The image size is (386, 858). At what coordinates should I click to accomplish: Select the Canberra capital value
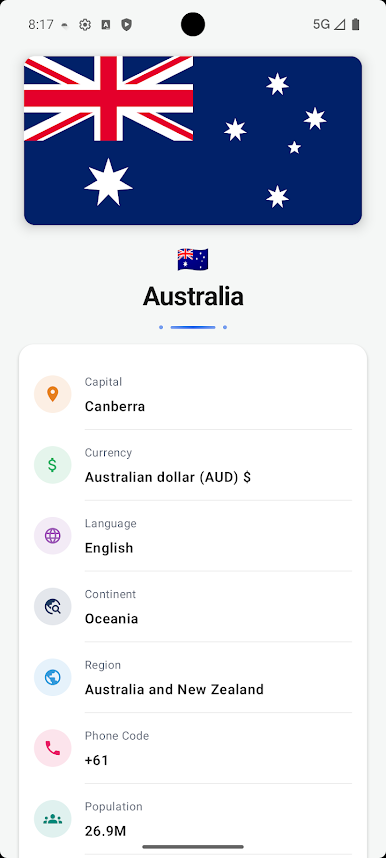click(115, 407)
